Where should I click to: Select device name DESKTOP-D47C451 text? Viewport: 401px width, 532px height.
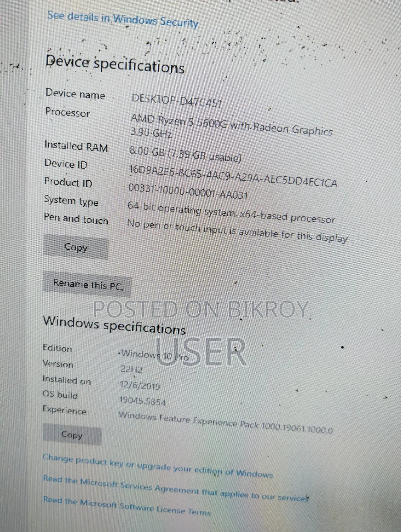177,100
